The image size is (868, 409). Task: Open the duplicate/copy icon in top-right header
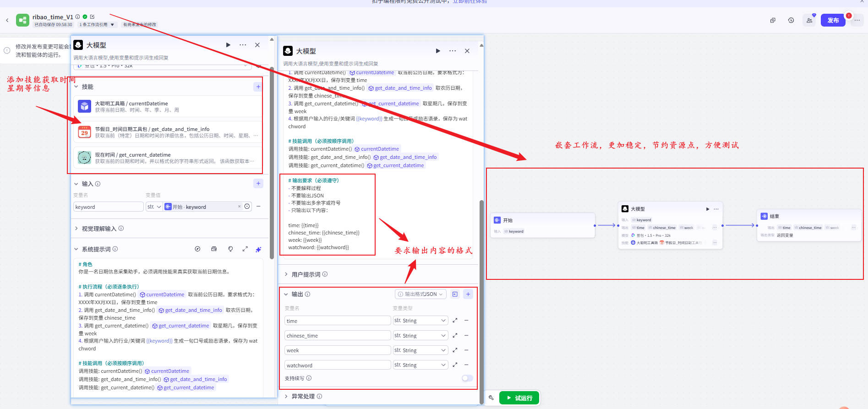[773, 20]
